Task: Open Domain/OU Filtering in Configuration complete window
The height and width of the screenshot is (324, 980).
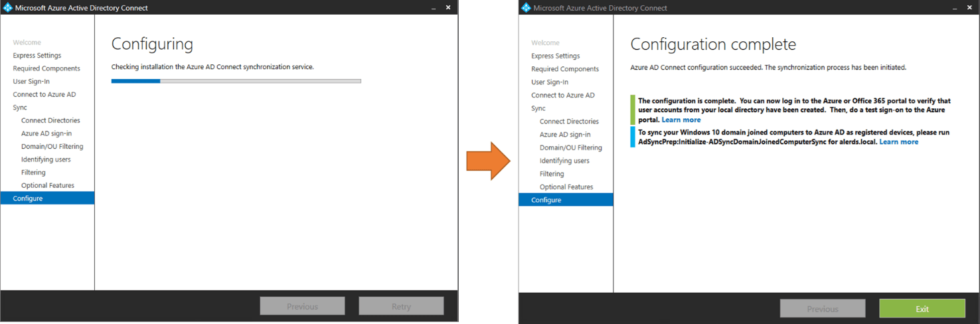Action: pyautogui.click(x=571, y=147)
